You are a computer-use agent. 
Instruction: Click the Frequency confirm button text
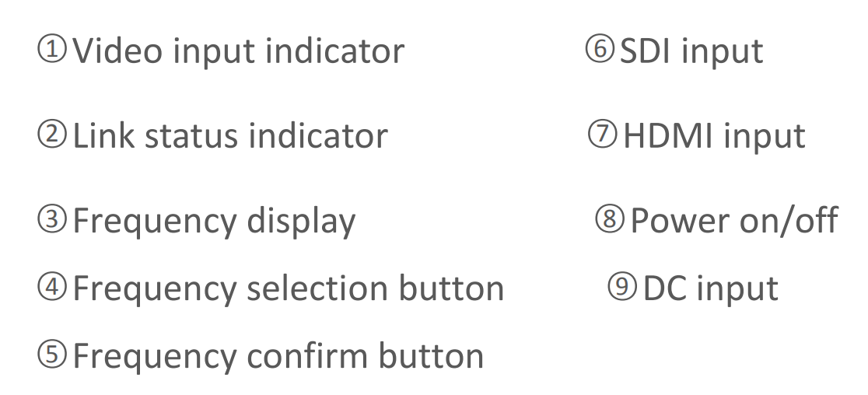pos(278,357)
